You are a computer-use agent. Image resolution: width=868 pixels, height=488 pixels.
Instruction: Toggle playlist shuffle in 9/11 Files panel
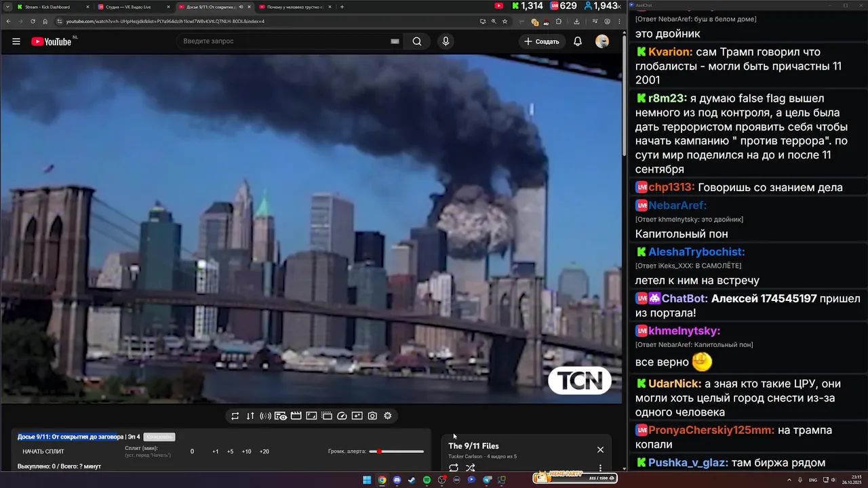[471, 468]
